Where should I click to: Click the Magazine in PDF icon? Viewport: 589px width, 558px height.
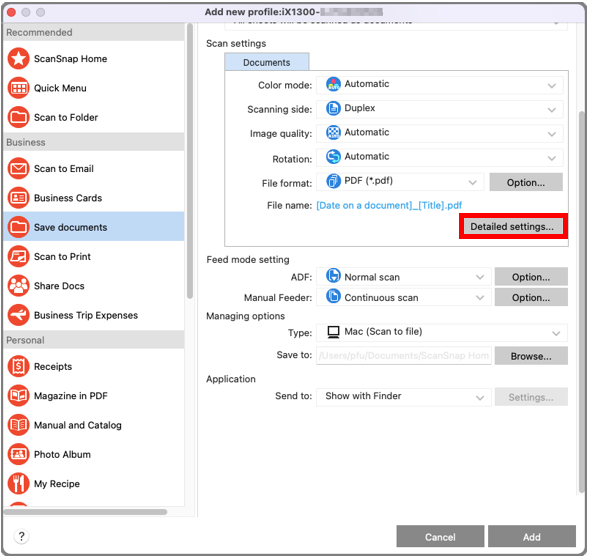pyautogui.click(x=18, y=396)
